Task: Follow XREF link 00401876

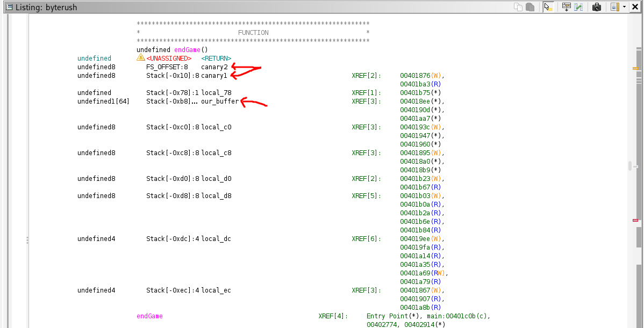Action: (414, 75)
